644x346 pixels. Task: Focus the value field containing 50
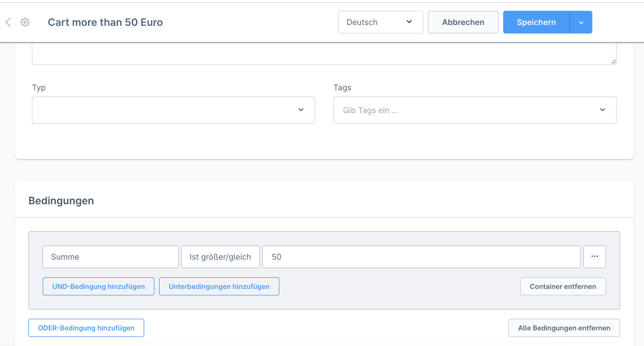coord(421,257)
